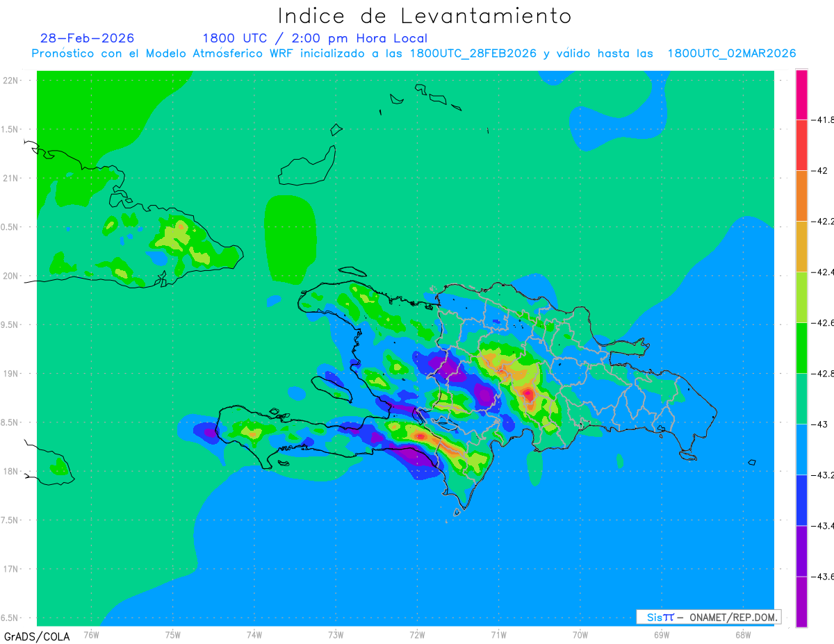Click the '-43.6' color scale value
Image resolution: width=834 pixels, height=644 pixels.
point(824,576)
